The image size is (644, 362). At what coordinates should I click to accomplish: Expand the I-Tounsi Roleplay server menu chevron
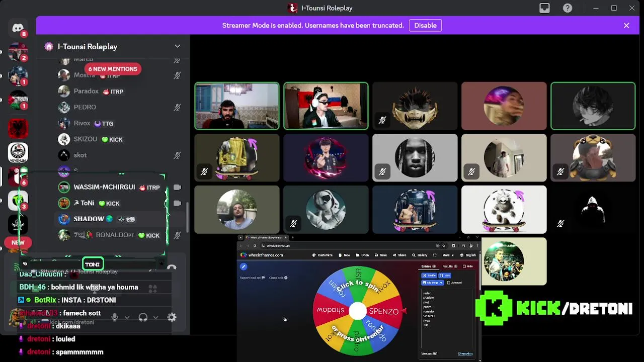(x=177, y=46)
